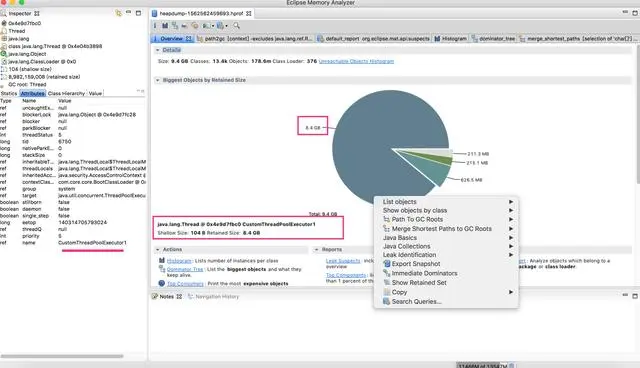Image resolution: width=640 pixels, height=368 pixels.
Task: Click the Notes view icon
Action: click(154, 296)
